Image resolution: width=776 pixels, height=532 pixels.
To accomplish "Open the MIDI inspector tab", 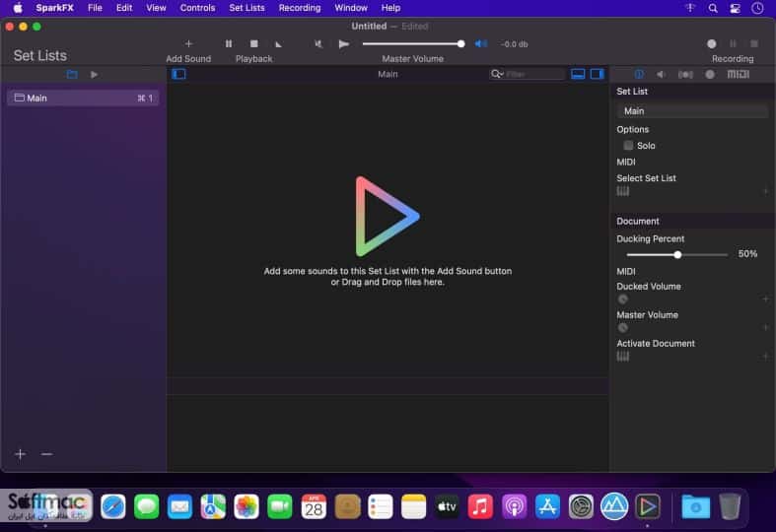I will pos(738,74).
